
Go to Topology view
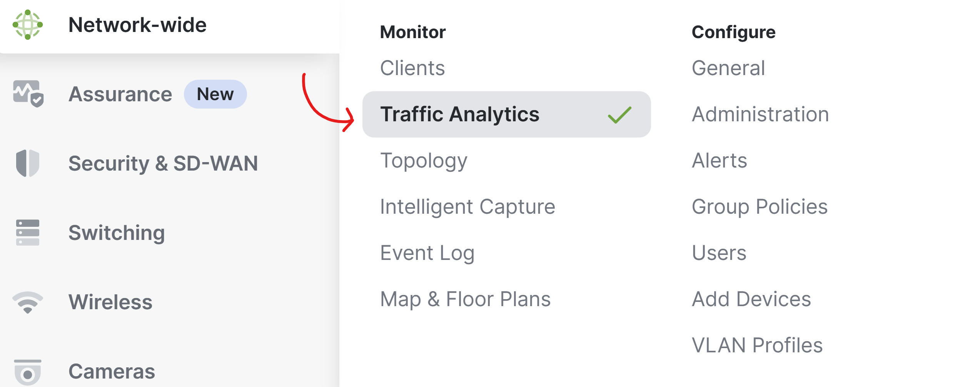click(424, 161)
